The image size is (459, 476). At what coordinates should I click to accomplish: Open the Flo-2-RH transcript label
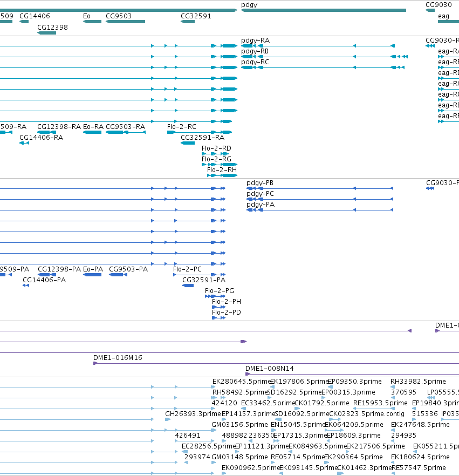(x=222, y=169)
